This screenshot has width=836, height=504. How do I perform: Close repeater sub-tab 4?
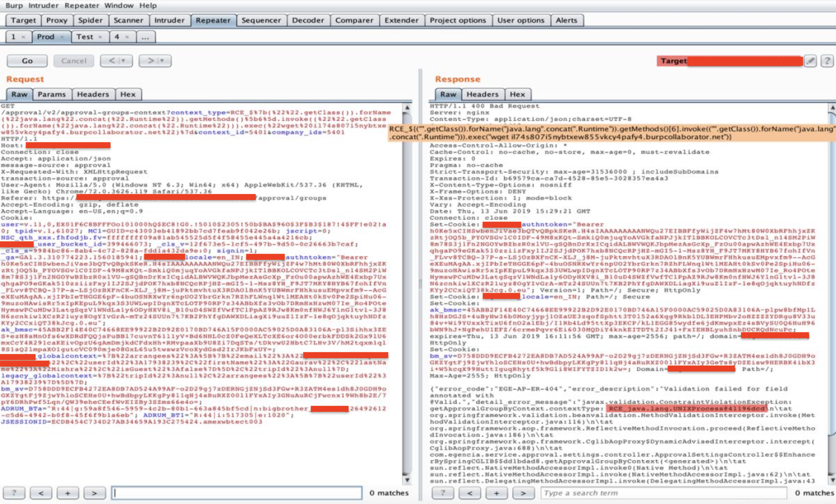coord(127,37)
